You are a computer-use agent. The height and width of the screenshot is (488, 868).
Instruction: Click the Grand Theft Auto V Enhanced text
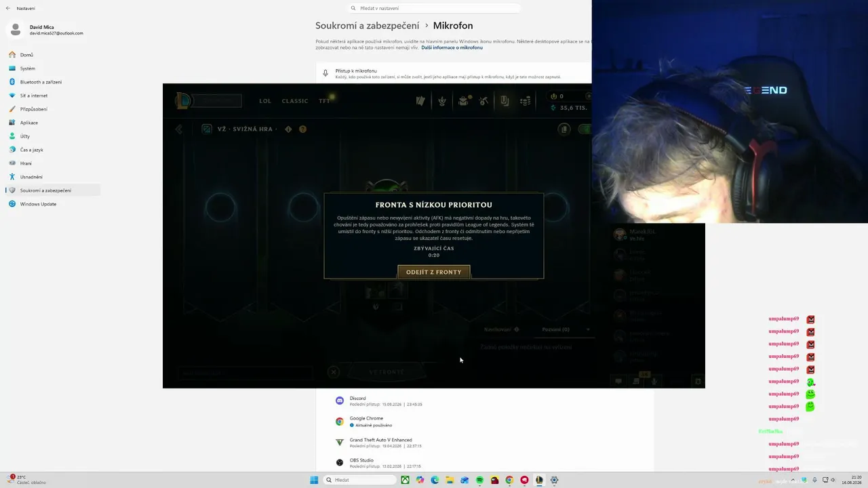[380, 440]
